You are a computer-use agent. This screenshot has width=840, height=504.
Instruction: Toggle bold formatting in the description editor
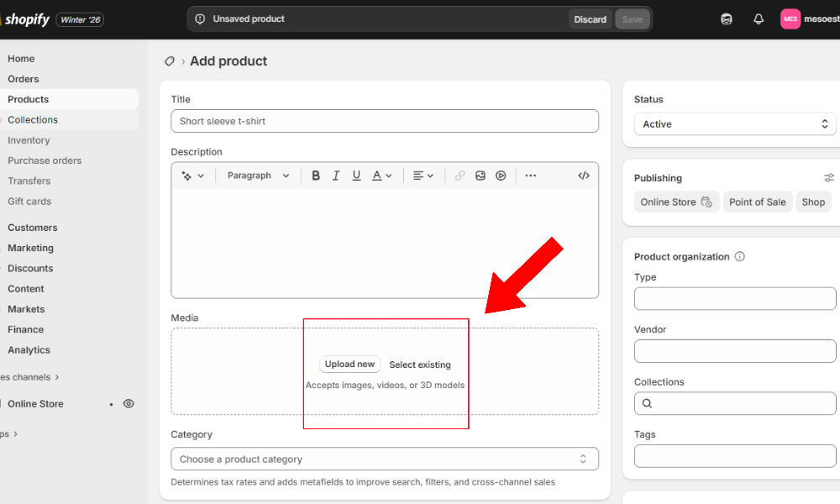pos(316,176)
